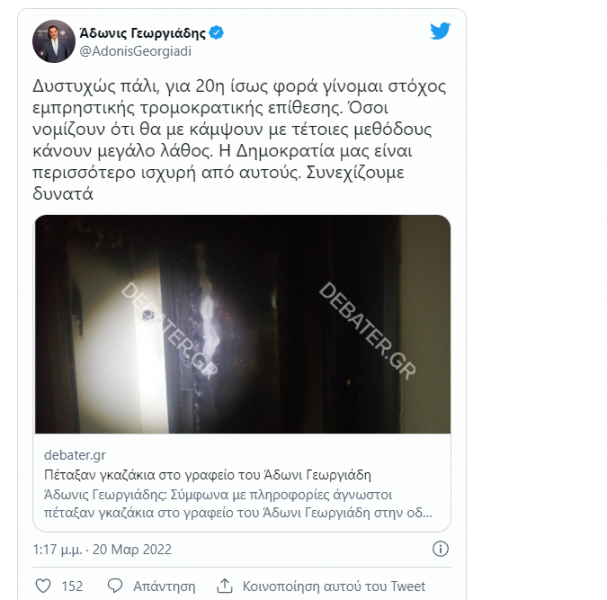Click the debater.gr domain label
607x600 pixels.
click(75, 455)
